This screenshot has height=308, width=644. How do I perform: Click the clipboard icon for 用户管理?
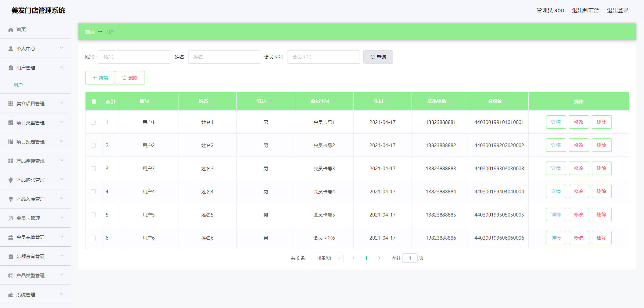(x=11, y=68)
